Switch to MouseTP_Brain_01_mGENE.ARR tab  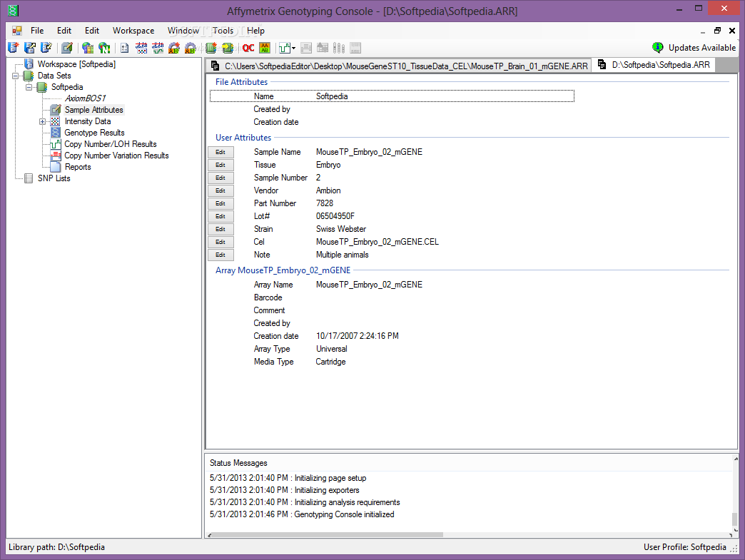(x=399, y=66)
